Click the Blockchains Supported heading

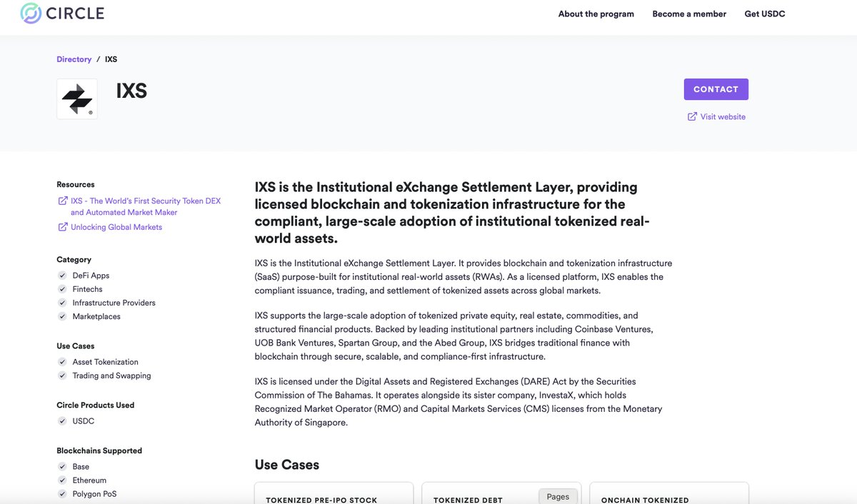click(x=99, y=450)
